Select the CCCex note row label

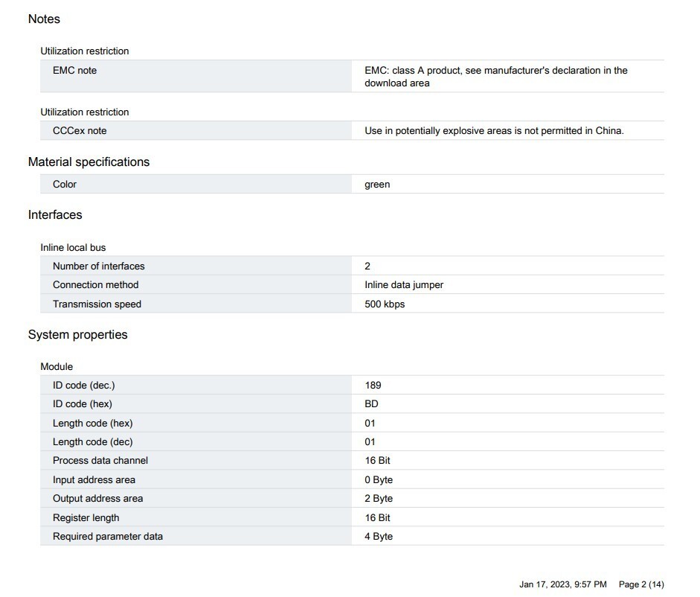pos(80,130)
